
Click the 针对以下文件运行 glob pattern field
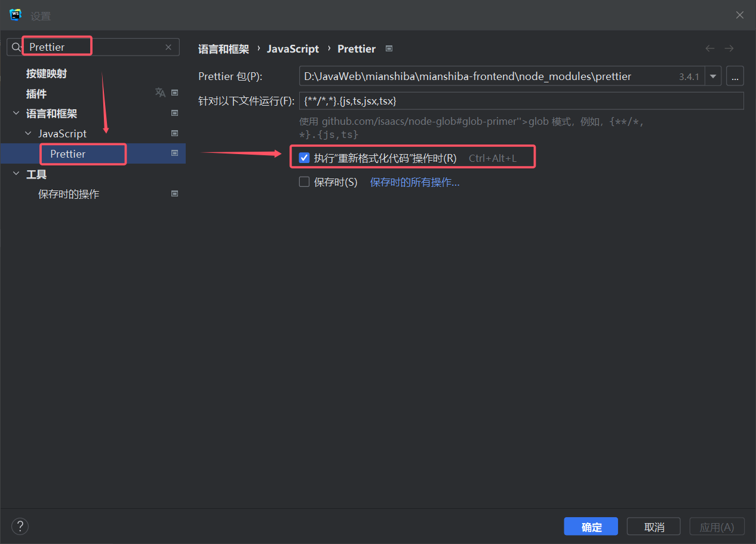point(521,101)
